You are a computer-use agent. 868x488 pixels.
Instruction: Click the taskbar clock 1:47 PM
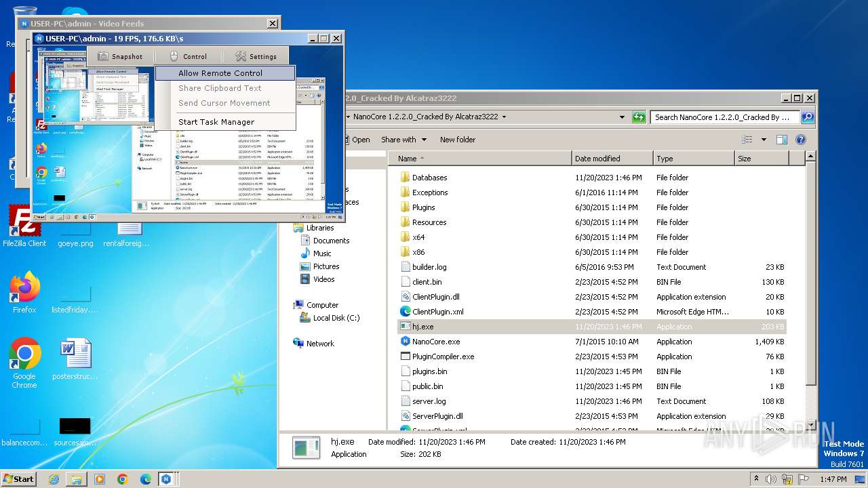click(833, 479)
